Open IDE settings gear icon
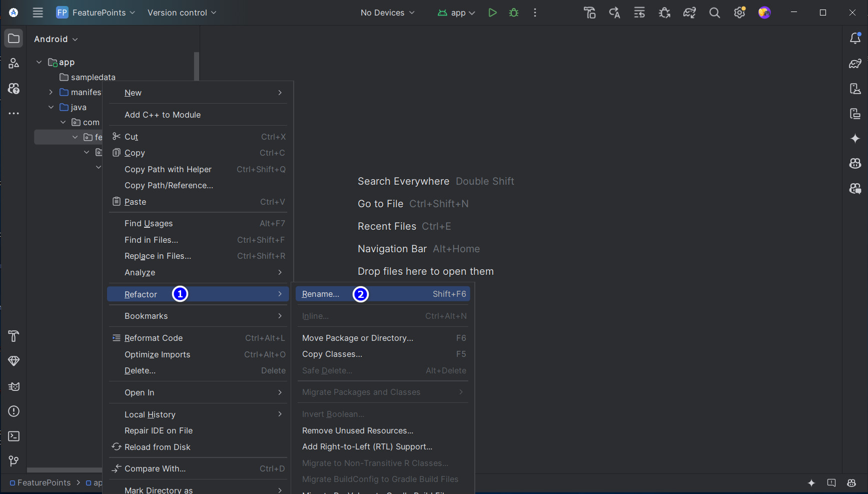Screen dimensions: 868x494 click(x=739, y=13)
